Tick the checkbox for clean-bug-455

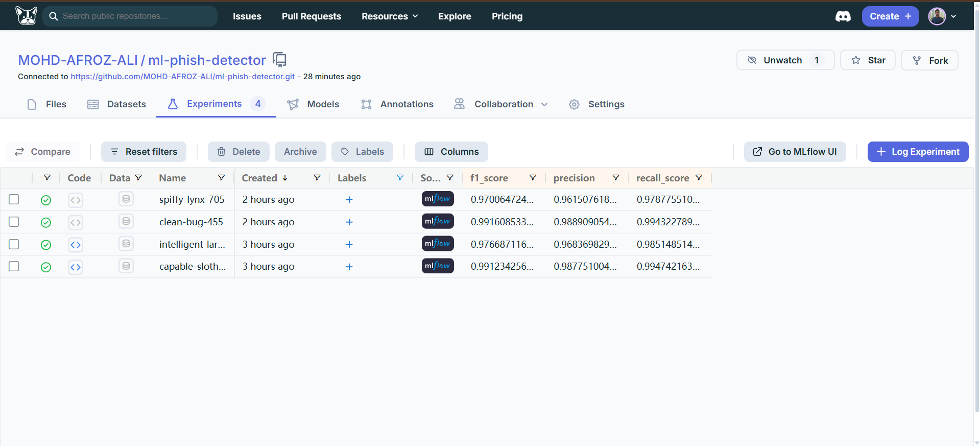coord(14,222)
